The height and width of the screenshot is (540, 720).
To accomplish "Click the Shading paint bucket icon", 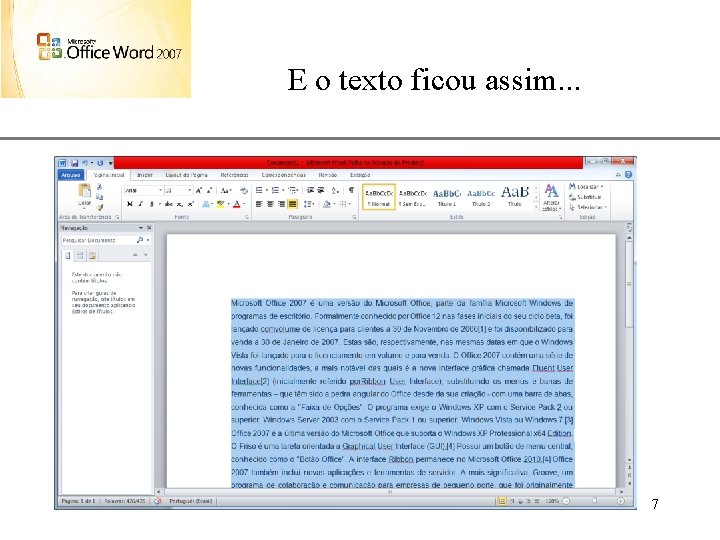I will coord(326,204).
